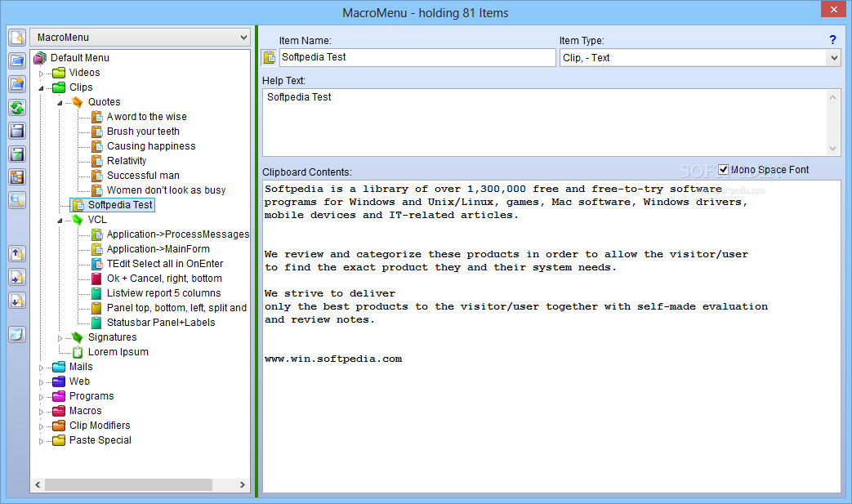Click the orange Quotes tag icon

tap(78, 101)
